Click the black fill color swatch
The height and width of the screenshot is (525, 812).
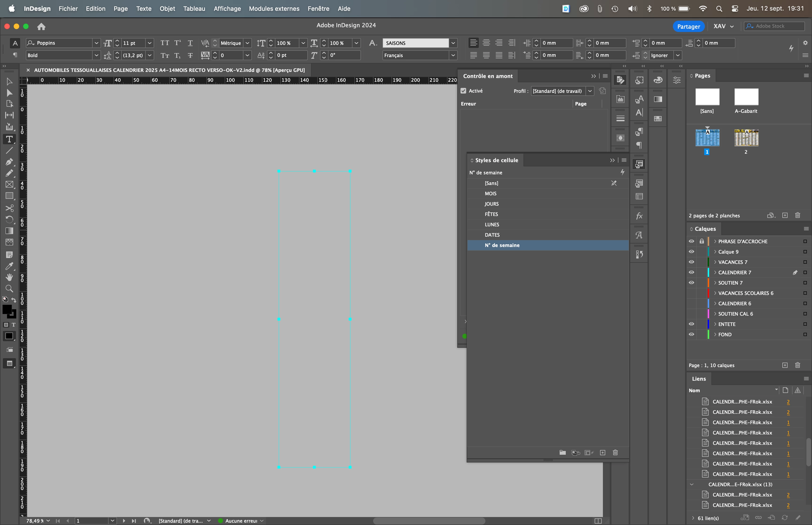click(x=7, y=309)
